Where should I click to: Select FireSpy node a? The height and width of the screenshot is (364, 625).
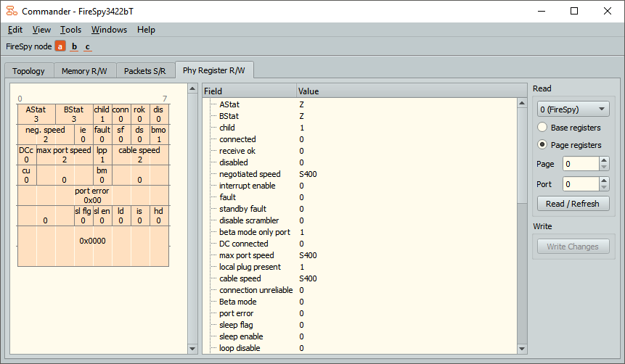coord(60,46)
